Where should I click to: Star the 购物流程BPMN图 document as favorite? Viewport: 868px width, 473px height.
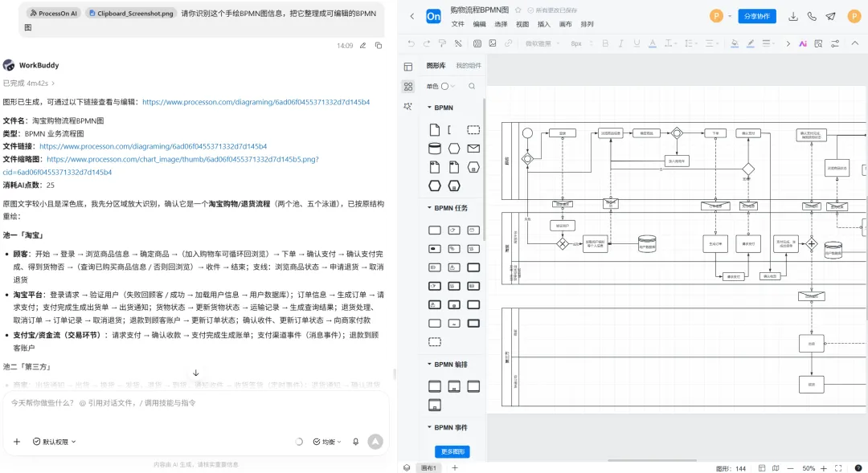(x=518, y=10)
